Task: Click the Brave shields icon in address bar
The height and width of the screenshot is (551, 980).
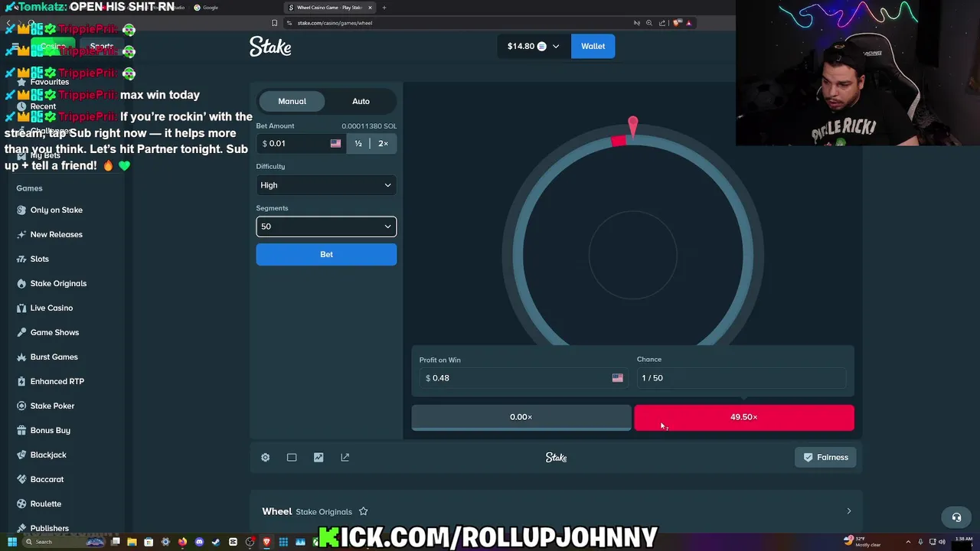Action: point(676,23)
